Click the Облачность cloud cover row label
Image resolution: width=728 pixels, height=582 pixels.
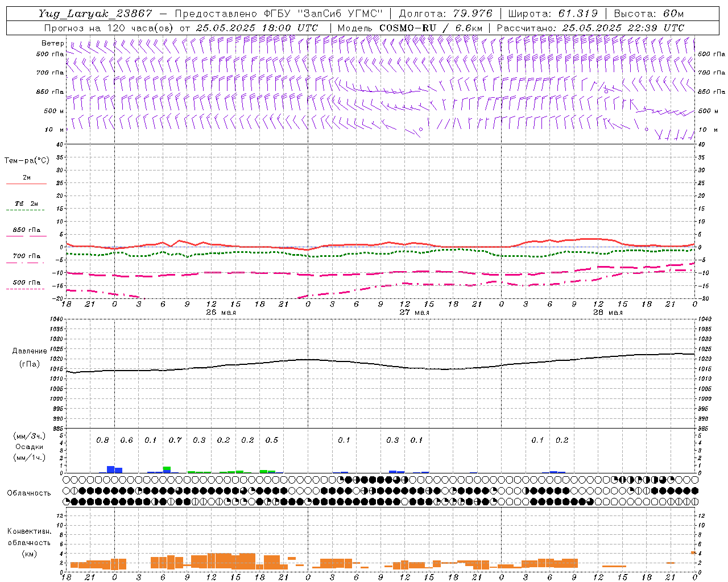pos(29,493)
